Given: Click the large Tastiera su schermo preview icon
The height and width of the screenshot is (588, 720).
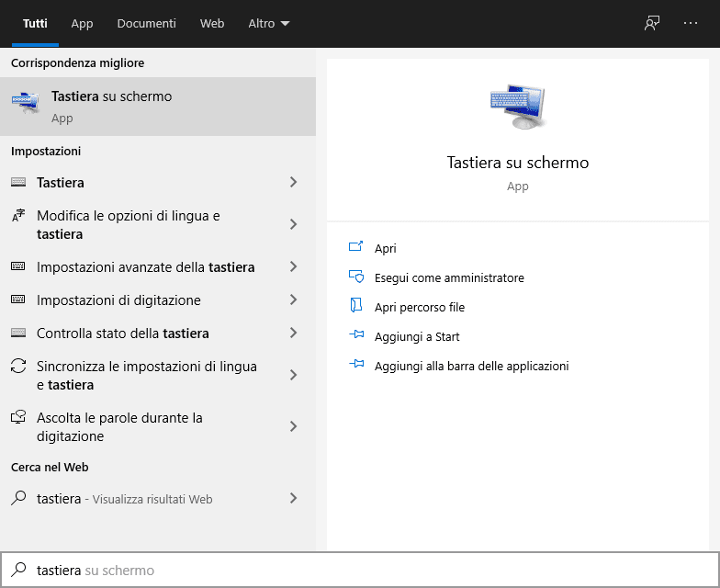Looking at the screenshot, I should (518, 107).
